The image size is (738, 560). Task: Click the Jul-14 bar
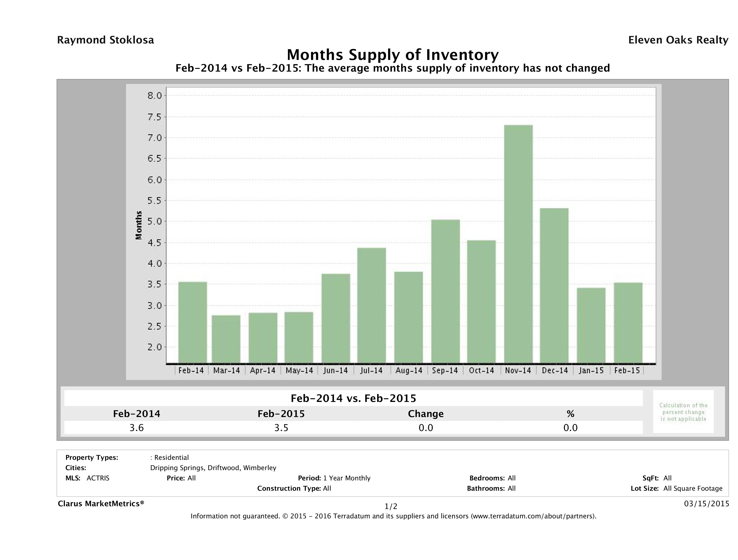(371, 305)
